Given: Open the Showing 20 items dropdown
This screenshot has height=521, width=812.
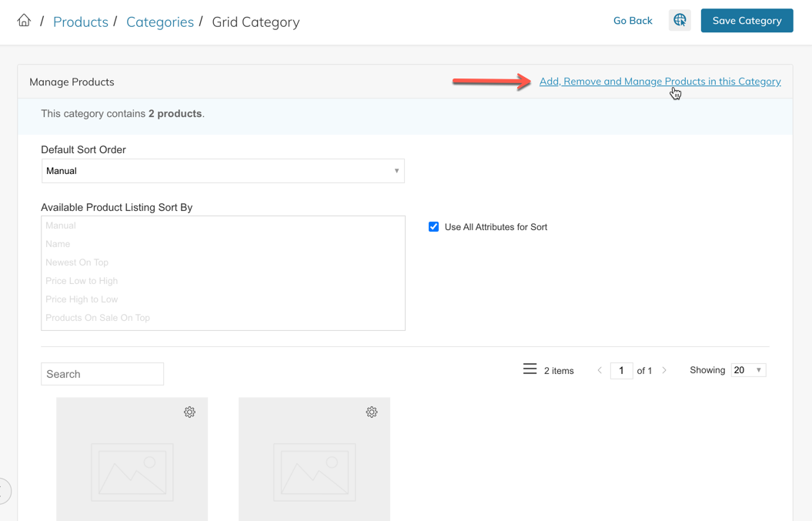Looking at the screenshot, I should tap(748, 370).
